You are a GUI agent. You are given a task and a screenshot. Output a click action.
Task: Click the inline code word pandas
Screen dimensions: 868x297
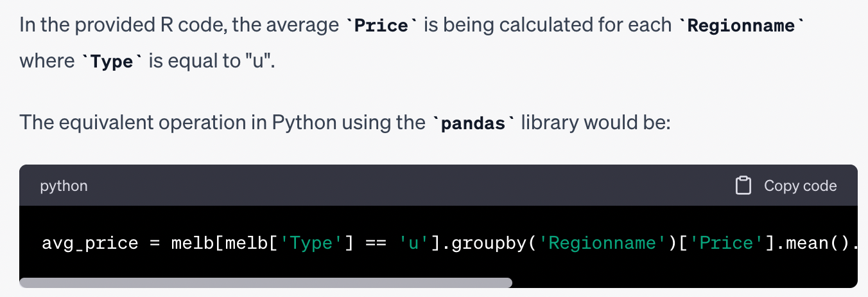(x=475, y=123)
